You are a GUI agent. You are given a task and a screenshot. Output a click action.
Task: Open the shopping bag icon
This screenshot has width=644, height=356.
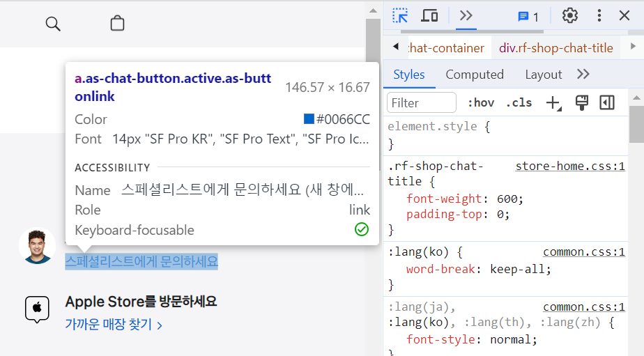tap(118, 24)
